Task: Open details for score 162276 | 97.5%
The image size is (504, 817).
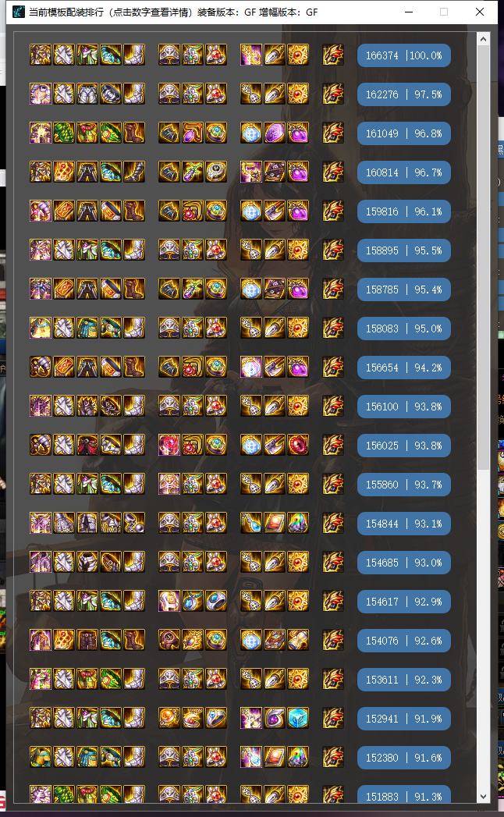Action: pos(403,94)
